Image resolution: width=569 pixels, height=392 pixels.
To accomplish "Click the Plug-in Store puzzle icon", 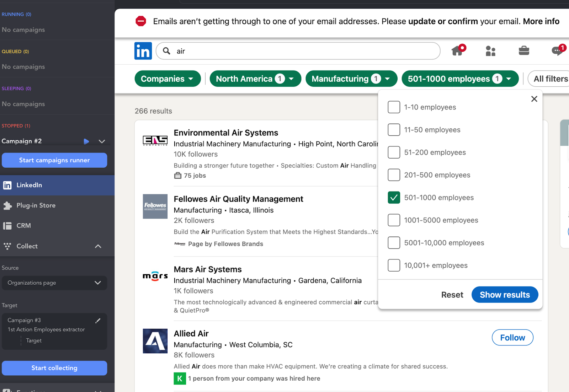I will coord(7,205).
